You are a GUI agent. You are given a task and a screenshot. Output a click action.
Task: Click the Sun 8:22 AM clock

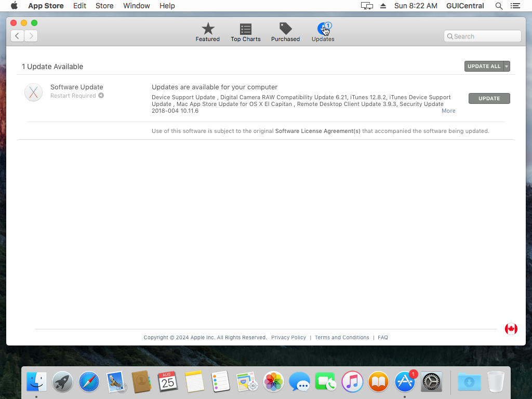coord(416,6)
